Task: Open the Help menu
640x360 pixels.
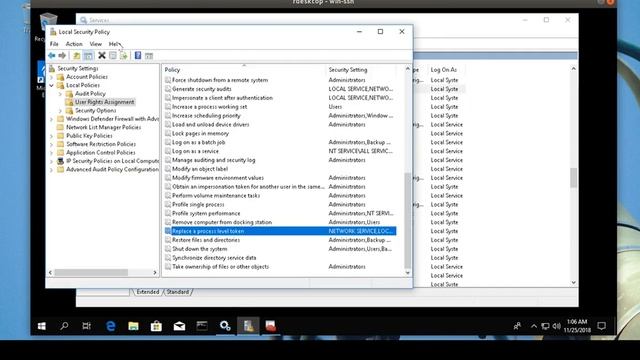Action: click(x=114, y=44)
